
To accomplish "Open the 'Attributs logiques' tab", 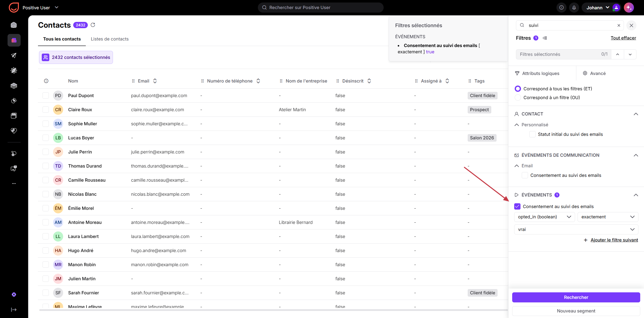I will click(x=537, y=73).
